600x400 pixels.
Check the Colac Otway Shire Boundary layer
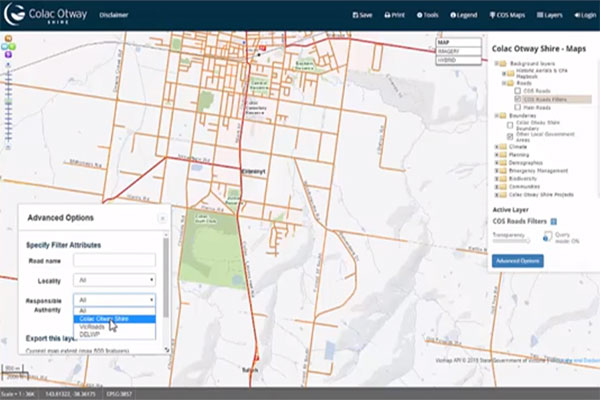pos(510,125)
